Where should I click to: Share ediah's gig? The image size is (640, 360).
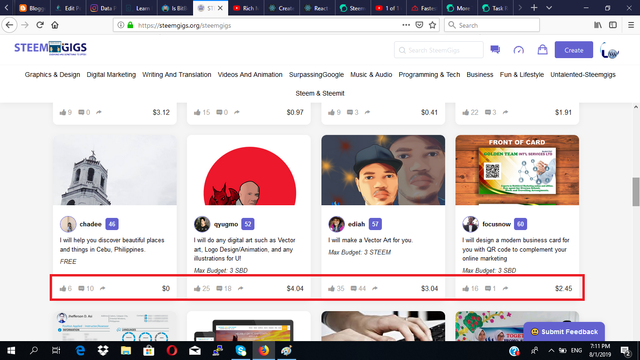point(375,288)
